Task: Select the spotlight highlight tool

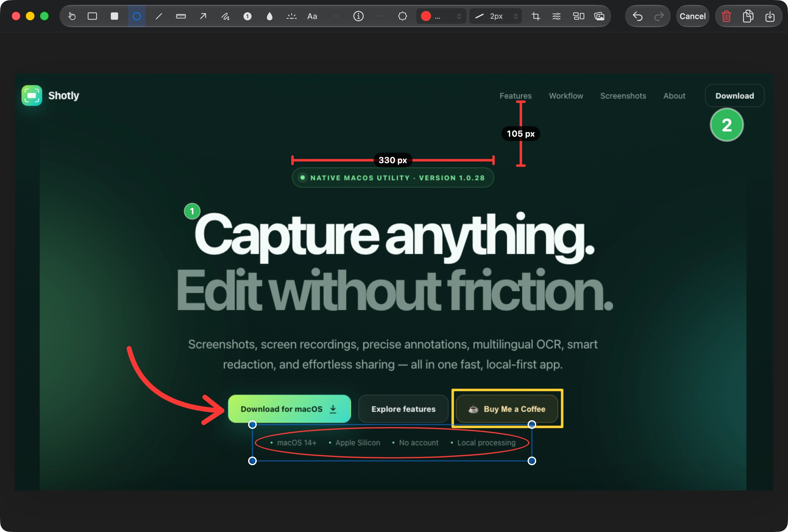Action: tap(291, 16)
